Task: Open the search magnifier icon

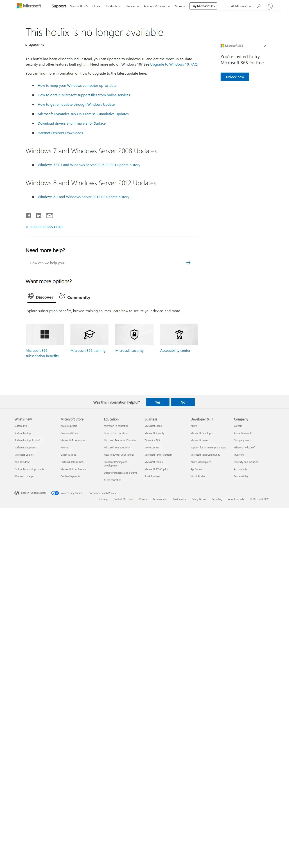Action: (x=259, y=6)
